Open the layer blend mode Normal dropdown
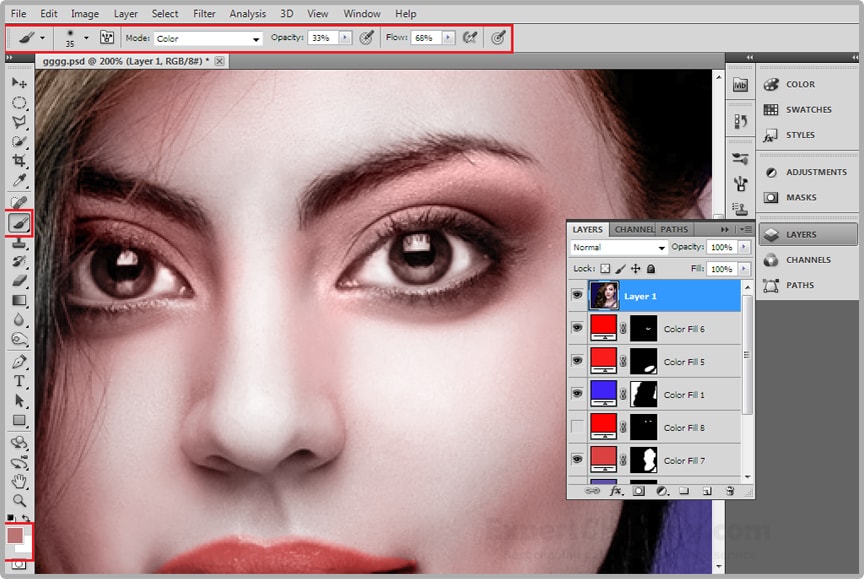 (x=619, y=247)
